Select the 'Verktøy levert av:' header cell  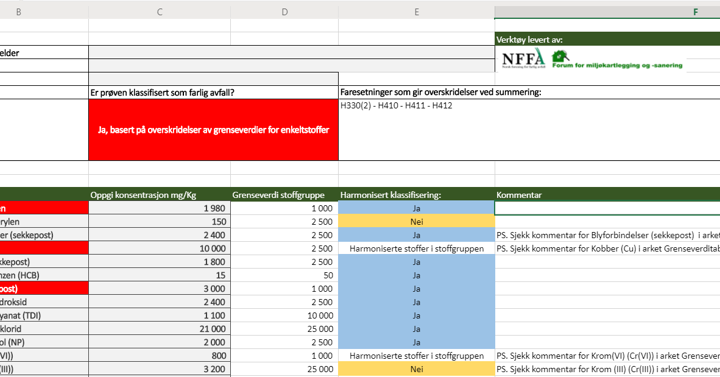click(x=608, y=39)
